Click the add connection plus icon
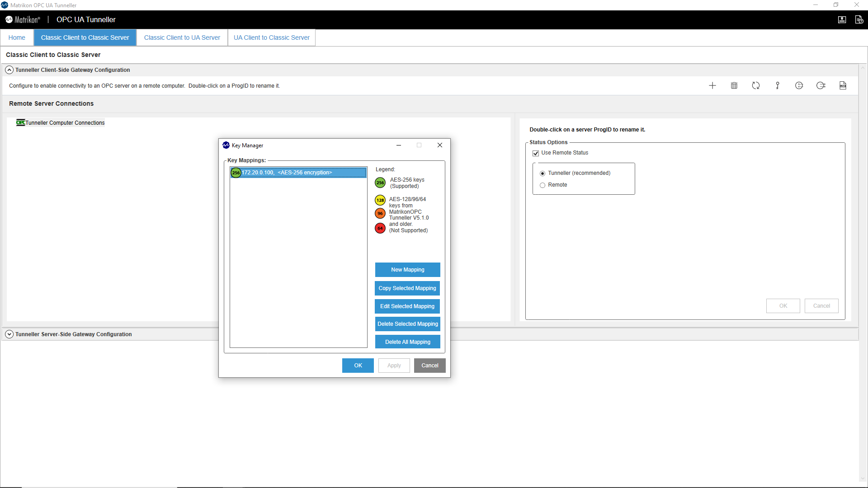The image size is (868, 488). [712, 86]
